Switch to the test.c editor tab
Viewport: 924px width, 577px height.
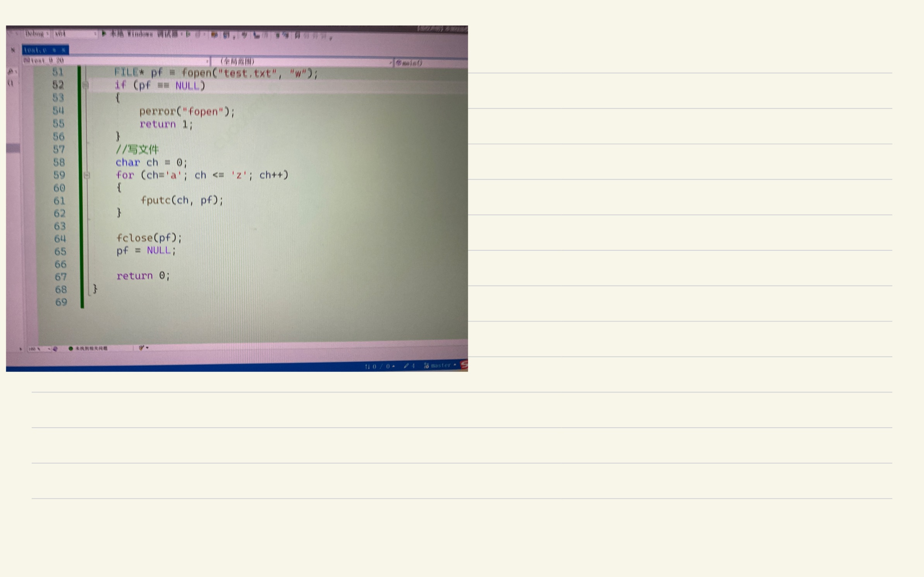pos(36,50)
